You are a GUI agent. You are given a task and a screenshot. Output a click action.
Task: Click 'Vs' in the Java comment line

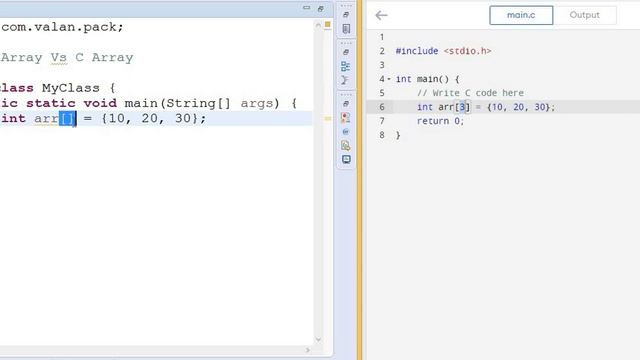coord(59,58)
